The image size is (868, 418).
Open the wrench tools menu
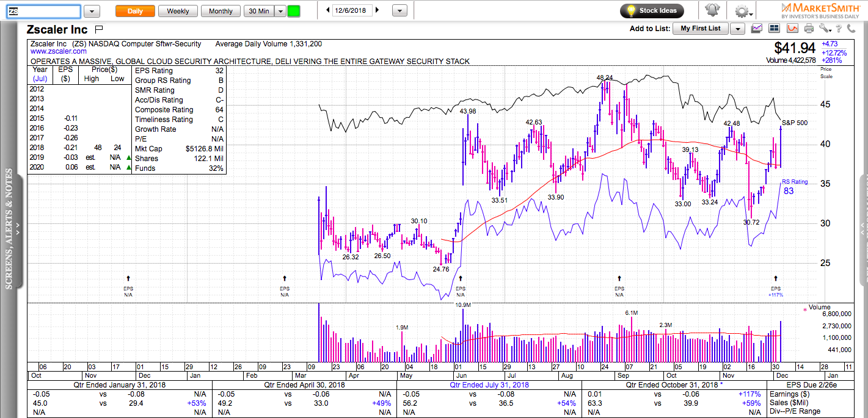(x=824, y=28)
